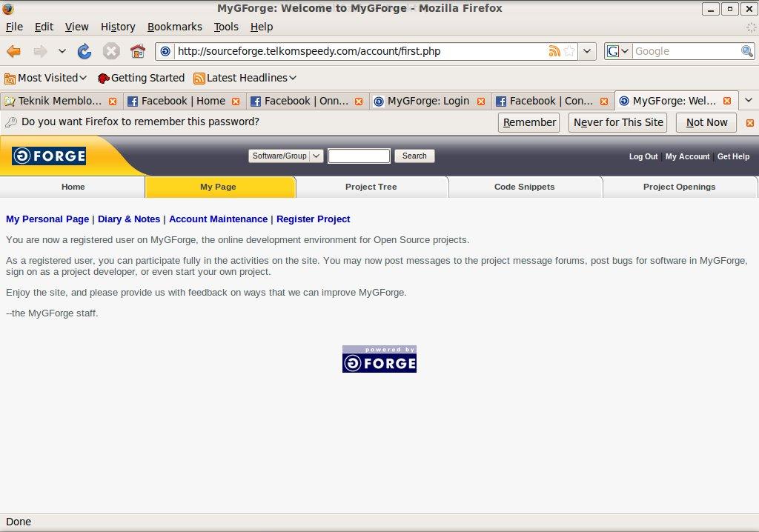Open the list all tabs dropdown
The height and width of the screenshot is (532, 759).
[748, 100]
